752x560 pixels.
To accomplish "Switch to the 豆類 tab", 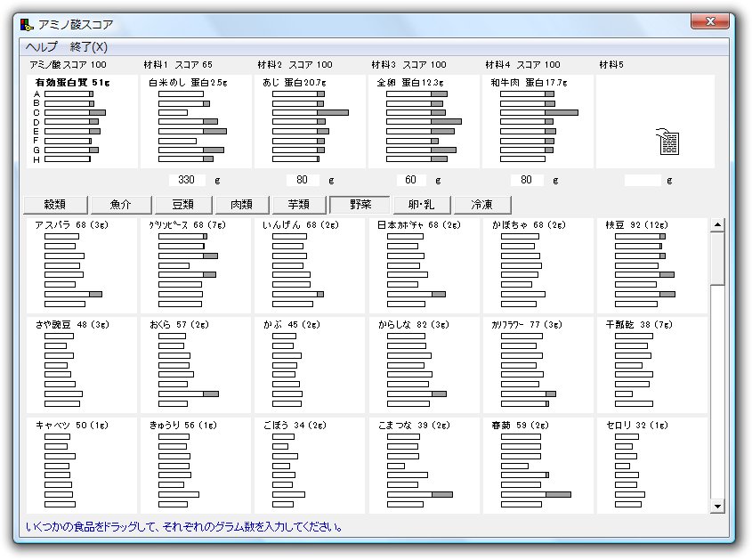I will pyautogui.click(x=183, y=204).
